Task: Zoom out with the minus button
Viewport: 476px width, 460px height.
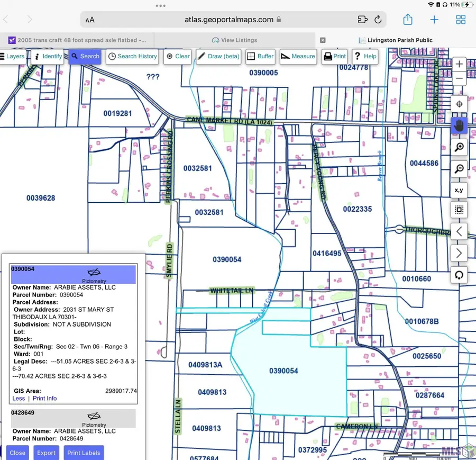Action: (459, 78)
